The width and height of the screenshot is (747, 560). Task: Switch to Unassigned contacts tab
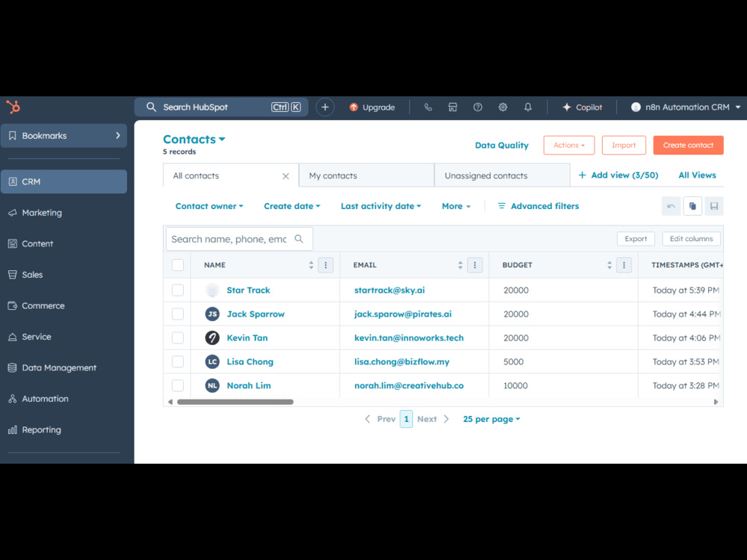pos(502,175)
